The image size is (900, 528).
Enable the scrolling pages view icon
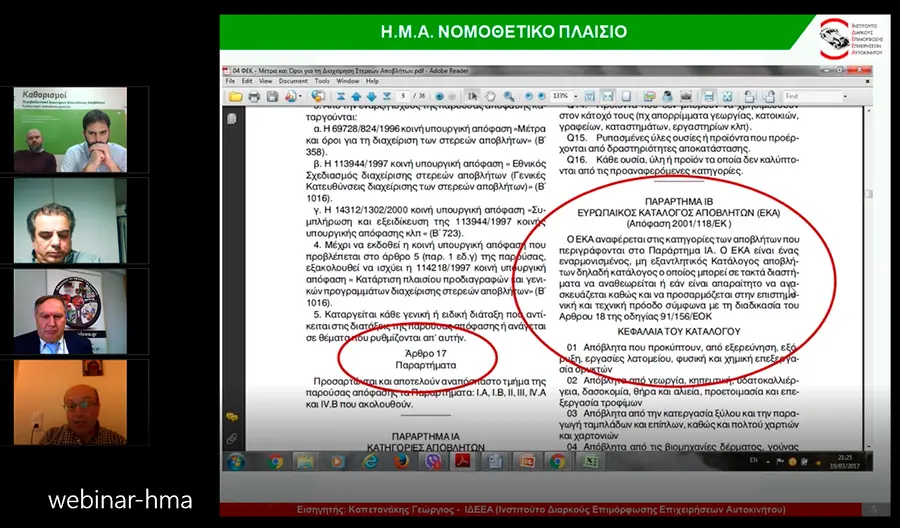[x=589, y=96]
